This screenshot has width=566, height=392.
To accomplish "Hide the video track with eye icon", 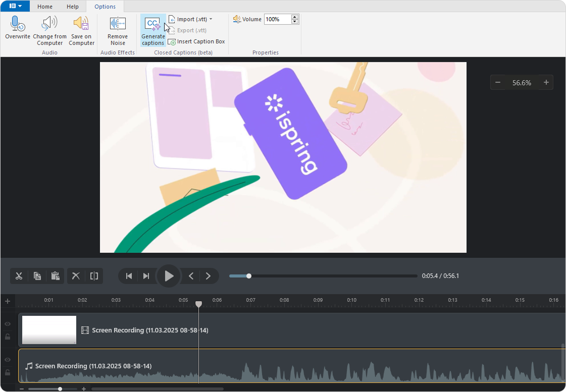I will click(x=8, y=324).
